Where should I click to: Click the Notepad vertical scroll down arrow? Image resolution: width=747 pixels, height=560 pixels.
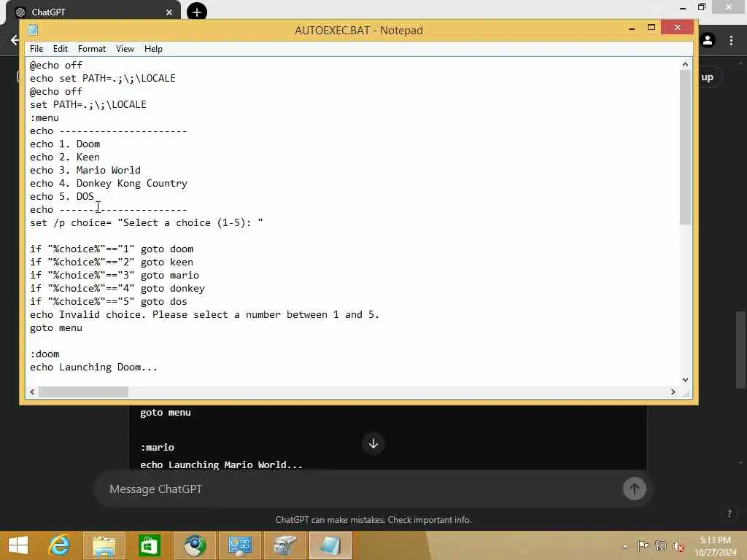coord(685,379)
